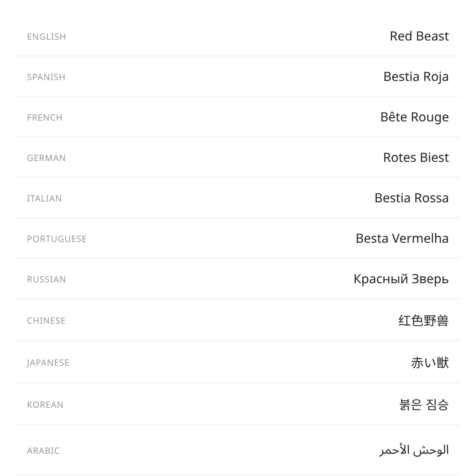Select the Korean 붉은 짐승 translation
Screen dimensions: 476x476
click(x=424, y=405)
